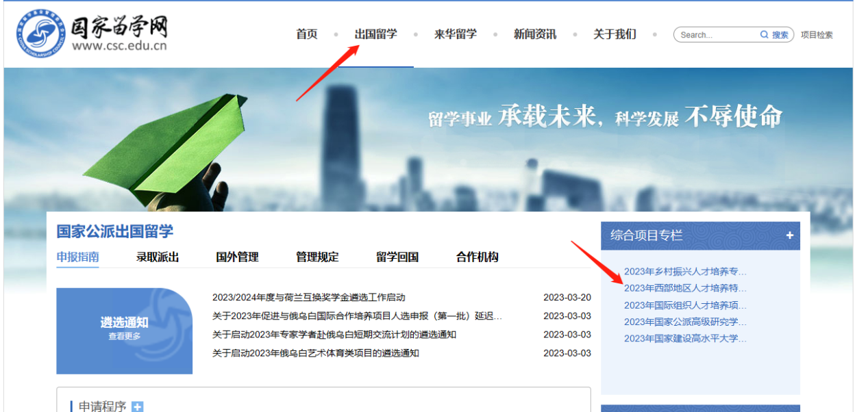Screen dimensions: 868x412
Task: Switch to the 录取派出 tab
Action: point(158,257)
